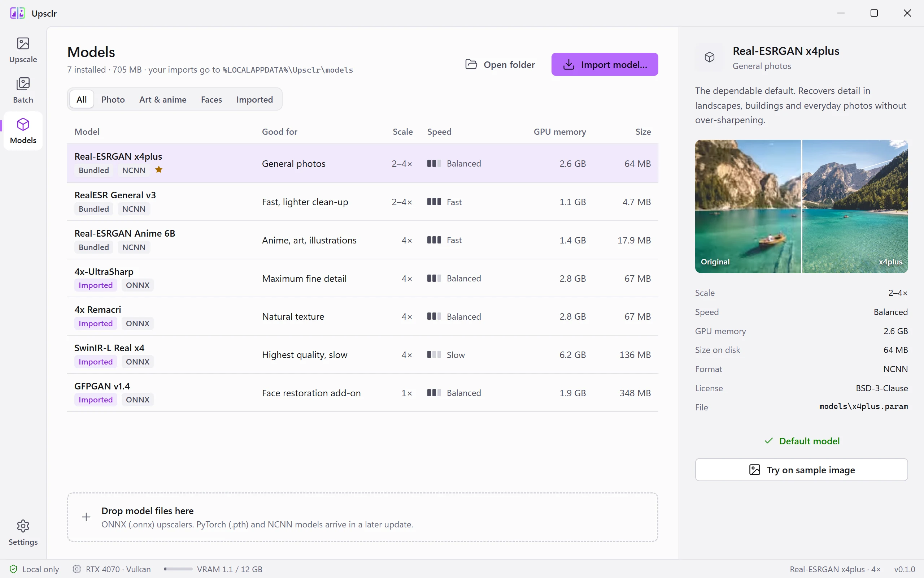Viewport: 924px width, 578px height.
Task: Click speed bars icon in Real-ESRGAN x4plus row
Action: pyautogui.click(x=434, y=164)
